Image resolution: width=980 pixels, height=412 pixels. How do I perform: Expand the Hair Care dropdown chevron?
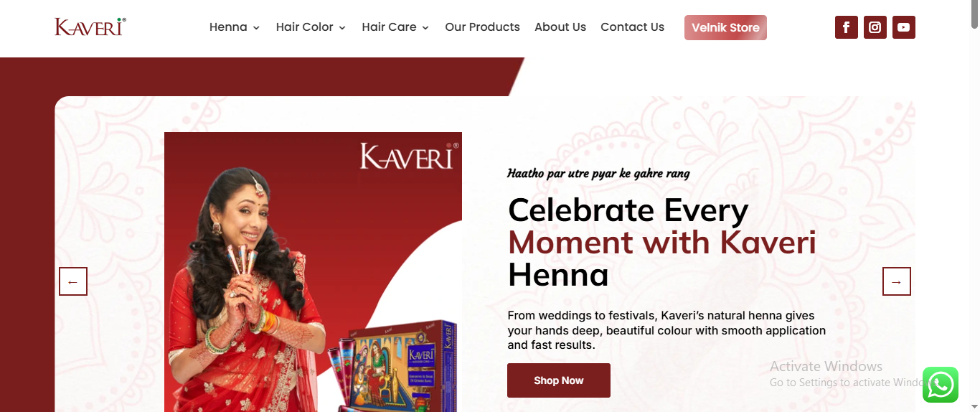(x=425, y=28)
